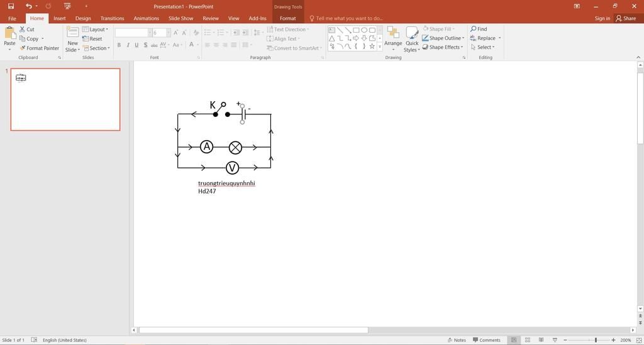Open the font size dropdown
The height and width of the screenshot is (345, 644).
pos(168,33)
